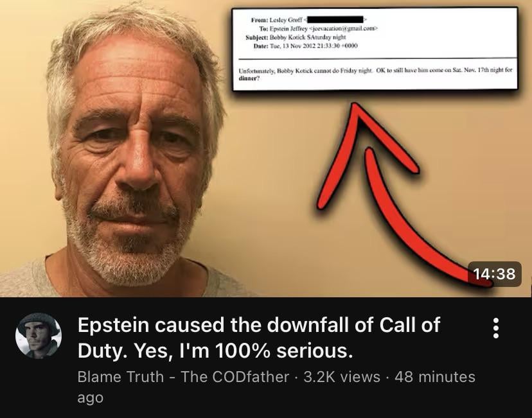532x418 pixels.
Task: Click the black redacted bar in email
Action: click(335, 20)
